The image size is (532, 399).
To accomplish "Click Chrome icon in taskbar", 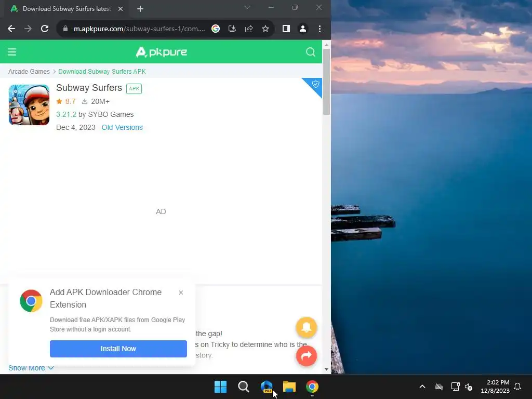I will click(312, 387).
